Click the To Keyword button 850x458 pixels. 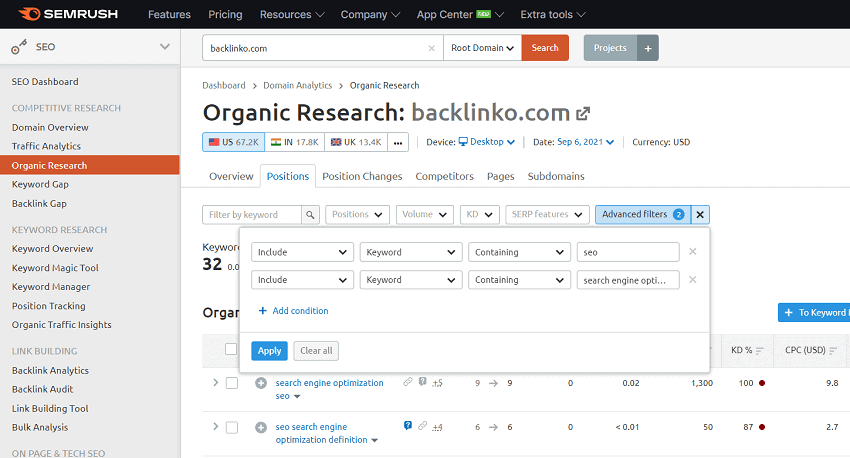coord(814,313)
